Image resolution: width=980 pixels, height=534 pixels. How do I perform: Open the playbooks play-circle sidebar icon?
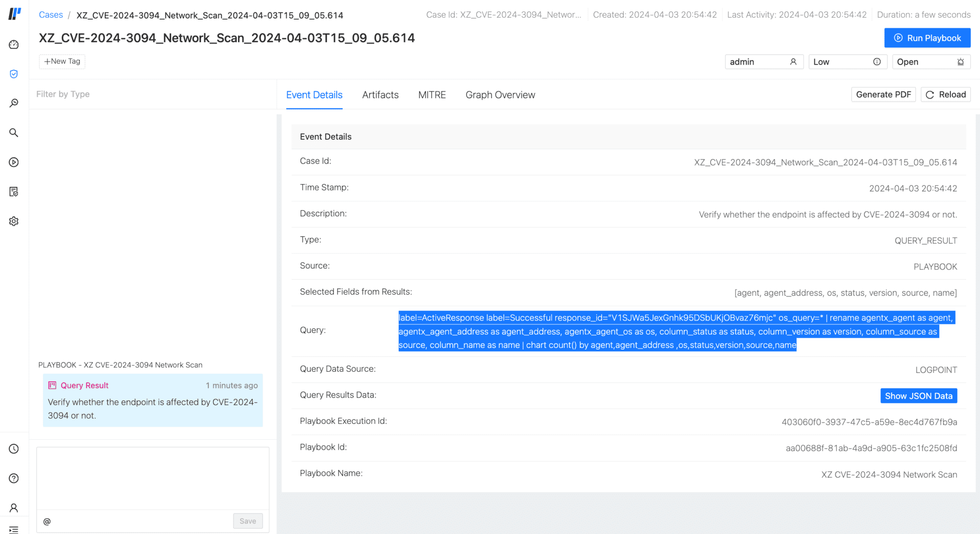coord(14,162)
